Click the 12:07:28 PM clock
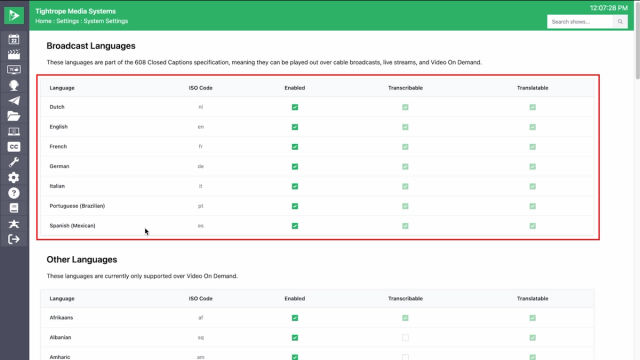 (609, 8)
